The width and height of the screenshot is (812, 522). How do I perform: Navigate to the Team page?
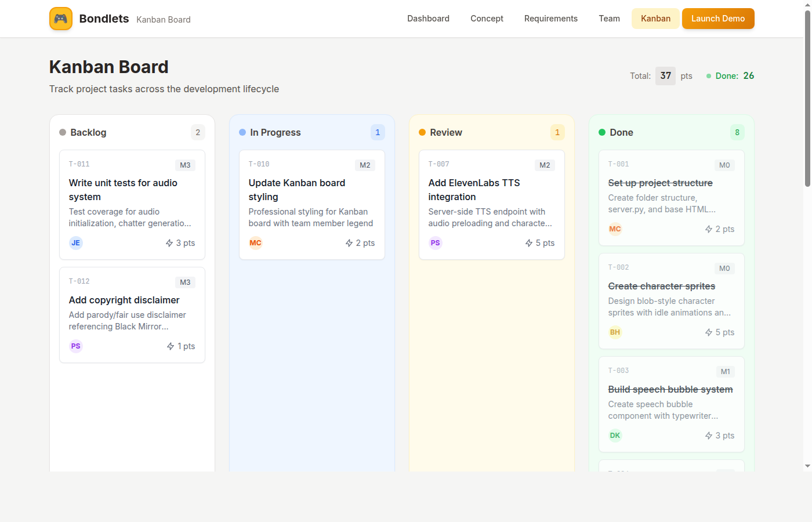[x=609, y=19]
